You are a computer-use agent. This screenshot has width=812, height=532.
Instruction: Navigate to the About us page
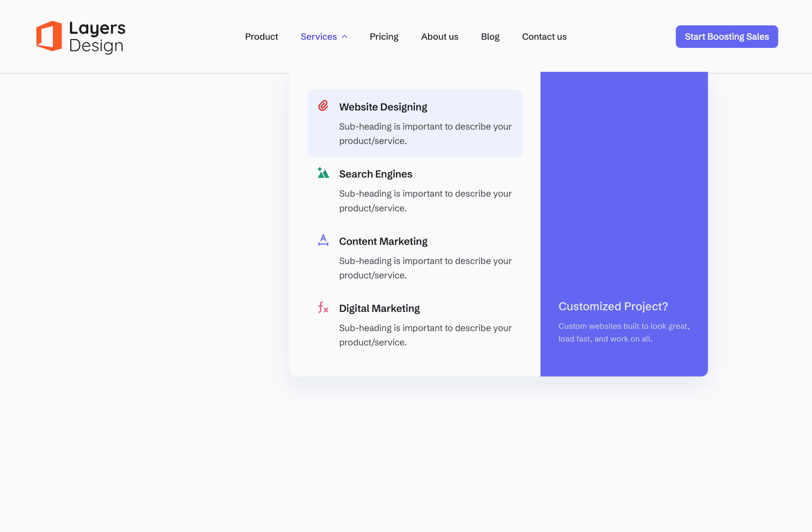(x=439, y=36)
